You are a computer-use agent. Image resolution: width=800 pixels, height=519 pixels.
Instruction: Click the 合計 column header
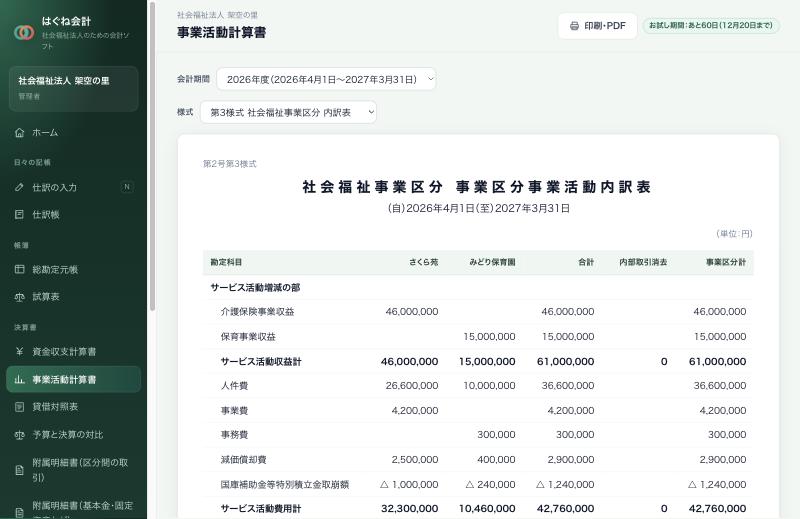(x=586, y=262)
